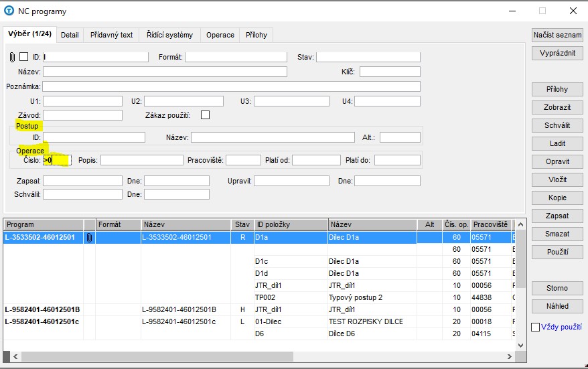Click the Stav column header
The height and width of the screenshot is (369, 588).
coord(242,224)
